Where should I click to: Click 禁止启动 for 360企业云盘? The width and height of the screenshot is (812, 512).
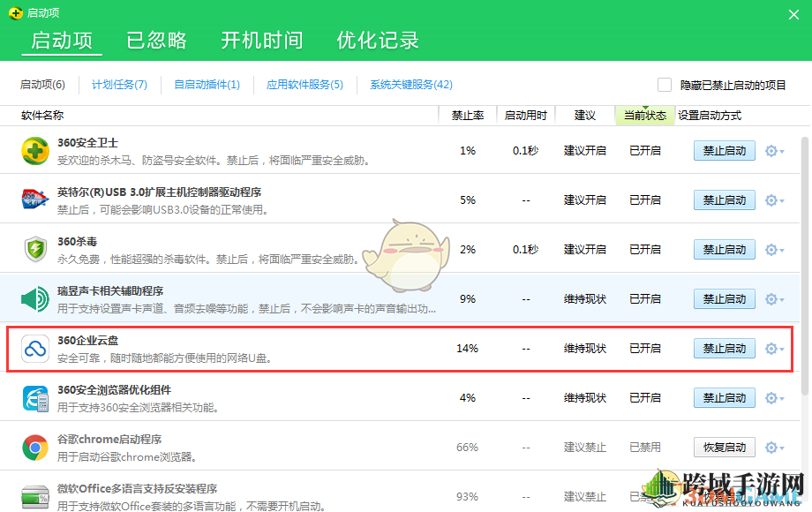[x=724, y=349]
